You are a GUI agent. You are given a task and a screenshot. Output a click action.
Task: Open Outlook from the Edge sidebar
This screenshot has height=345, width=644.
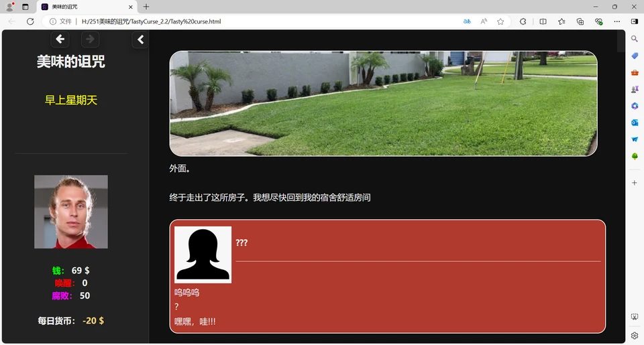click(635, 123)
